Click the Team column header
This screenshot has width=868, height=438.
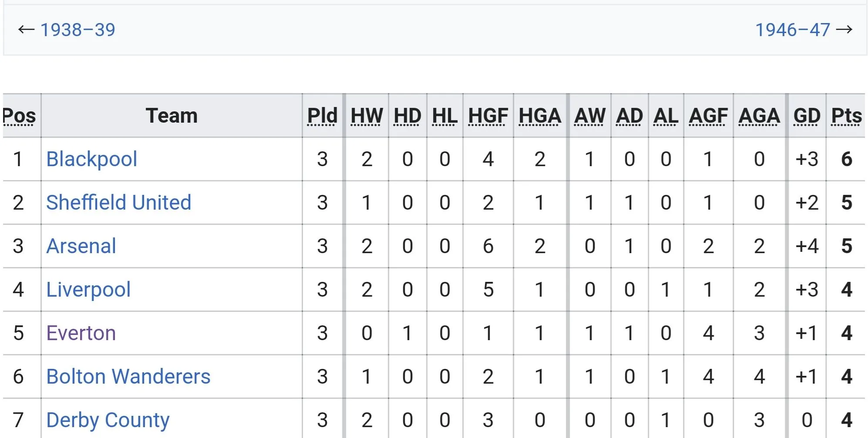172,116
